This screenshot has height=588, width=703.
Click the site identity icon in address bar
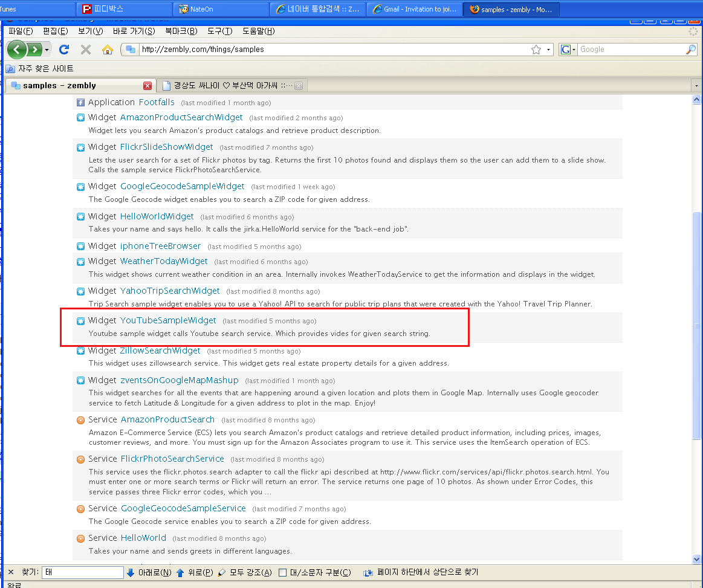point(131,50)
